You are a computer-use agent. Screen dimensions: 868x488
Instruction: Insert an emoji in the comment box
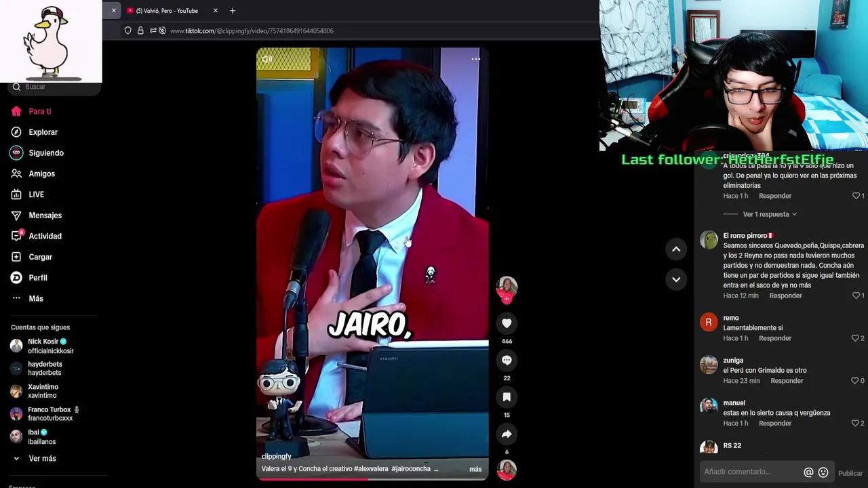[x=823, y=472]
